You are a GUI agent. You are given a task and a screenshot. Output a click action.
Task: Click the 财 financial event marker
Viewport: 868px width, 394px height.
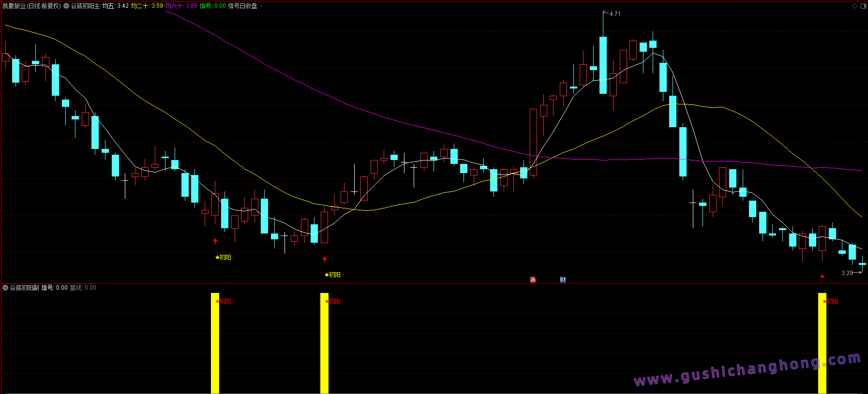(x=563, y=280)
